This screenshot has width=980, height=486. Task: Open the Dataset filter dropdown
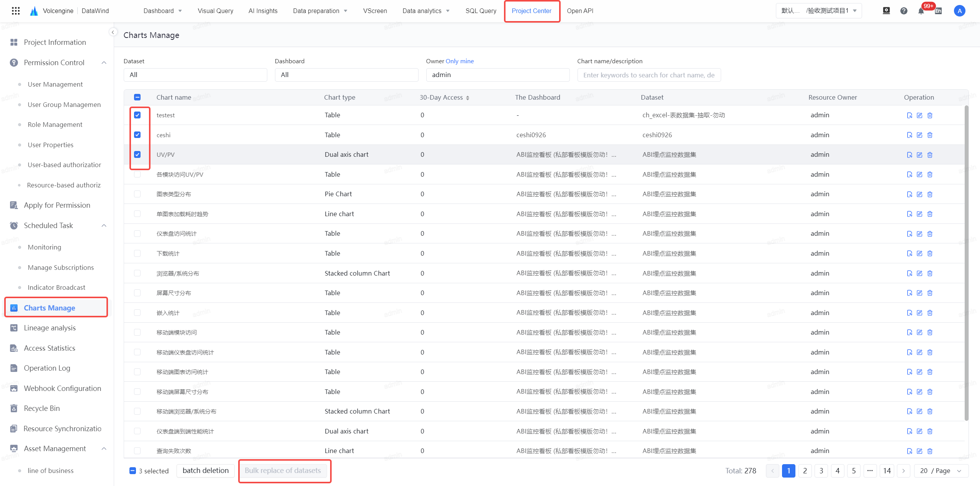point(195,75)
